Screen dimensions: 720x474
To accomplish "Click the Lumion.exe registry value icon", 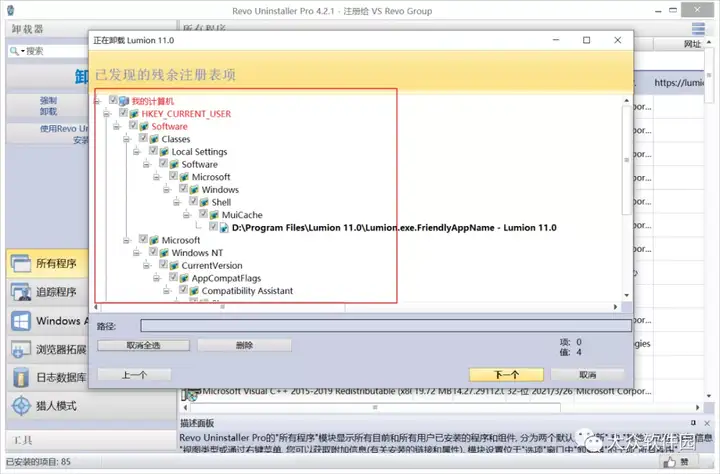I will tap(224, 227).
